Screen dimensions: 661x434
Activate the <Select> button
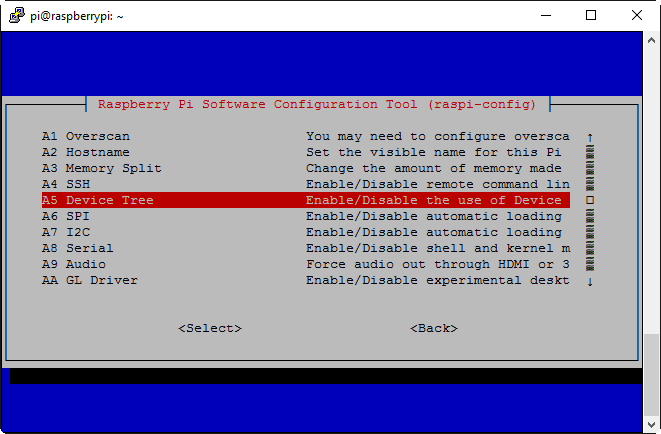(x=210, y=328)
